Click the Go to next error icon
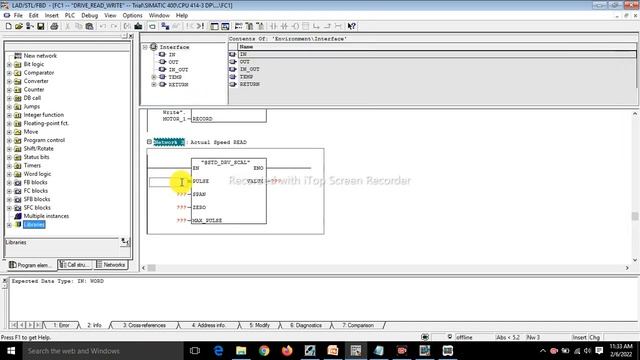This screenshot has height=360, width=640. click(x=200, y=26)
